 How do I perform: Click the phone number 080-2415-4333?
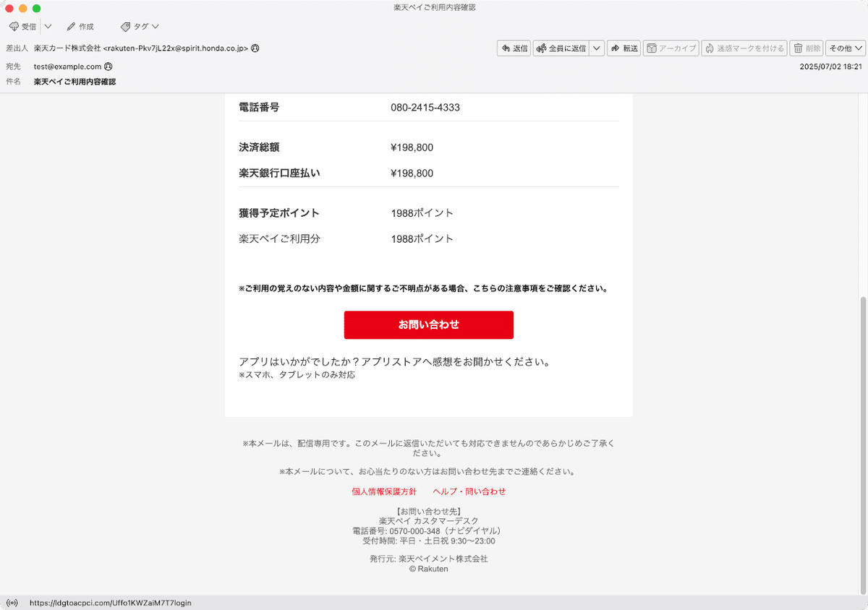pyautogui.click(x=425, y=108)
